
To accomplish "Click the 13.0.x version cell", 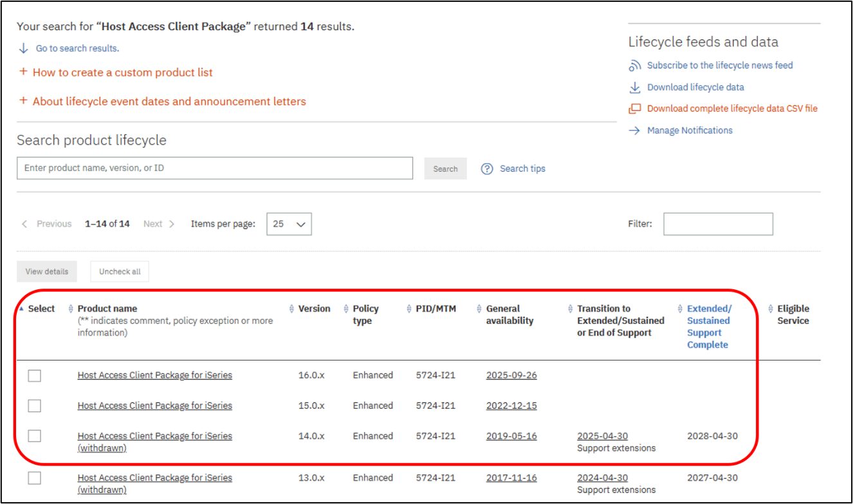I will (x=311, y=478).
